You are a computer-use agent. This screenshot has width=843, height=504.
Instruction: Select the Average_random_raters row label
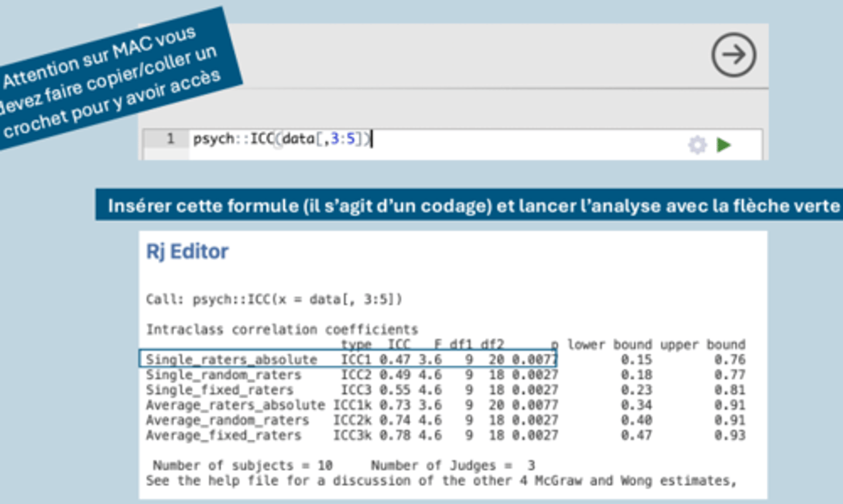point(227,420)
